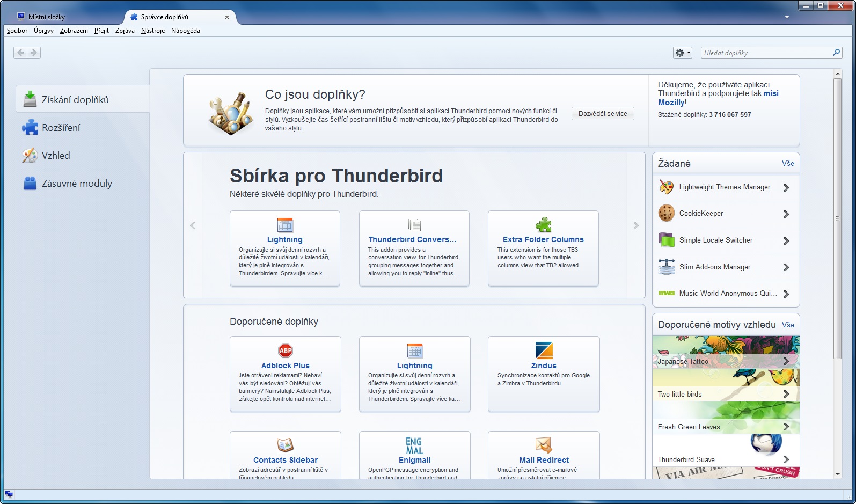
Task: Show previous collection slide
Action: coord(193,225)
